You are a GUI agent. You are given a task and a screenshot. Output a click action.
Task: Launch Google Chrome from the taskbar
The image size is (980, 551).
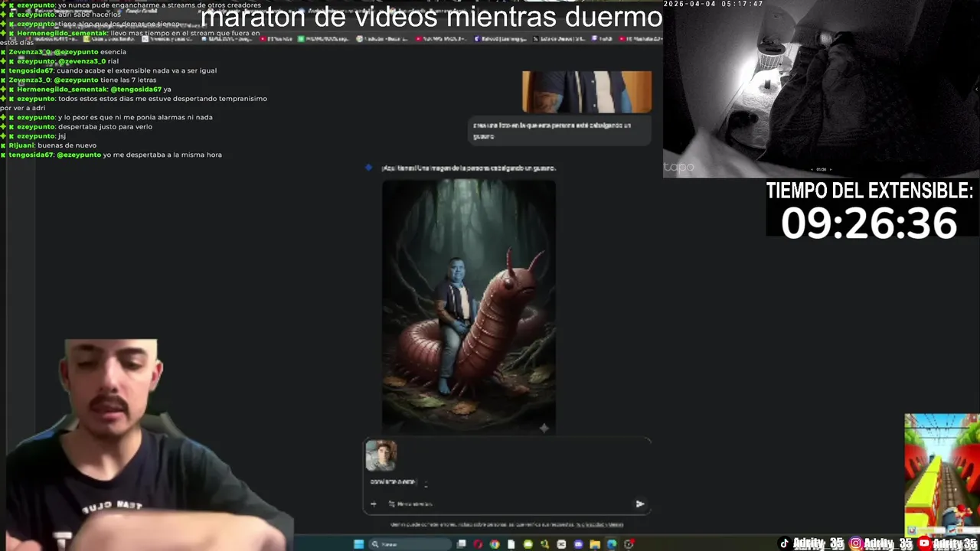click(495, 544)
